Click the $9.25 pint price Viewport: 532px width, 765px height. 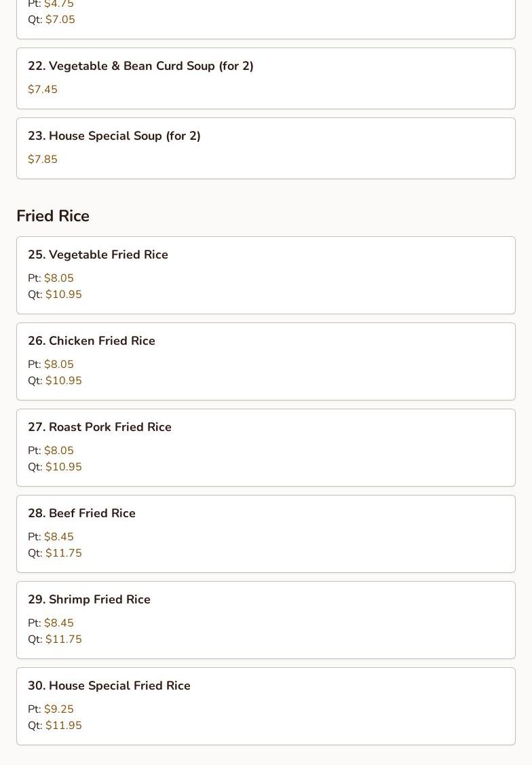point(58,709)
